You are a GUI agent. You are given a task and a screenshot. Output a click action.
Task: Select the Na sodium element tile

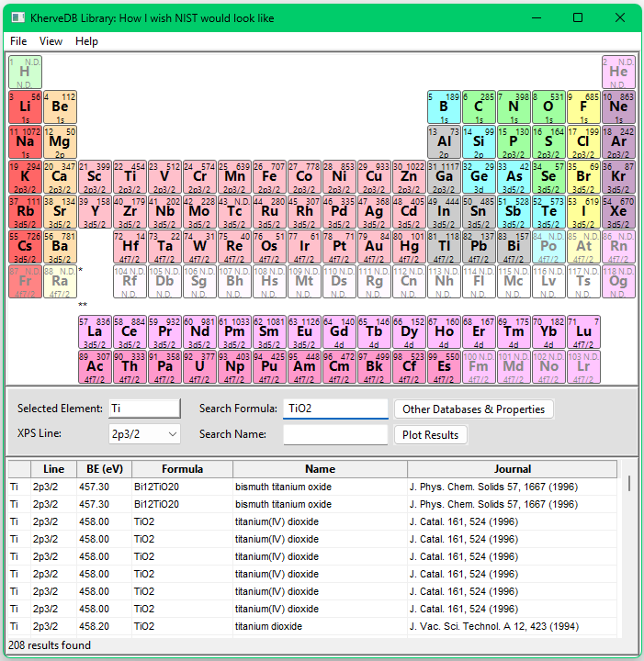point(26,142)
